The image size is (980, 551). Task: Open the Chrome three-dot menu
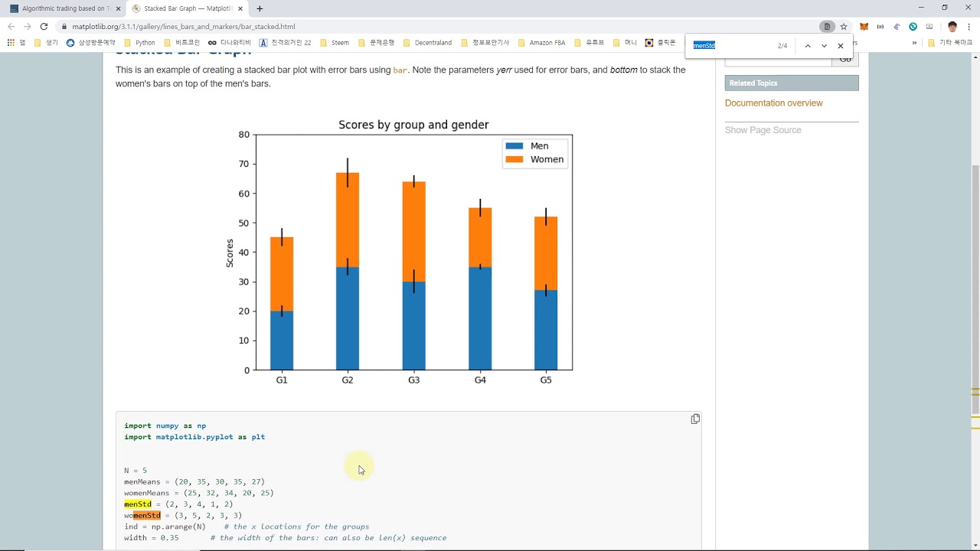tap(969, 27)
